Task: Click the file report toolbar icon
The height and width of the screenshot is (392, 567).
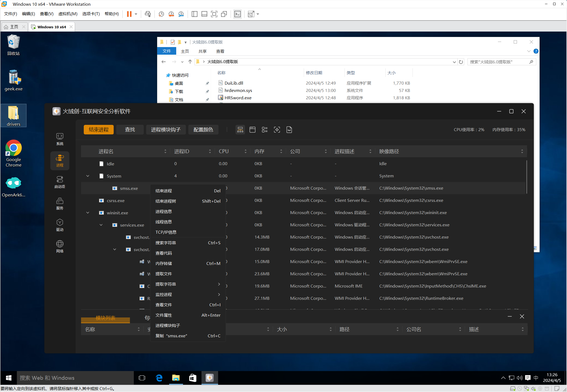Action: (x=289, y=130)
